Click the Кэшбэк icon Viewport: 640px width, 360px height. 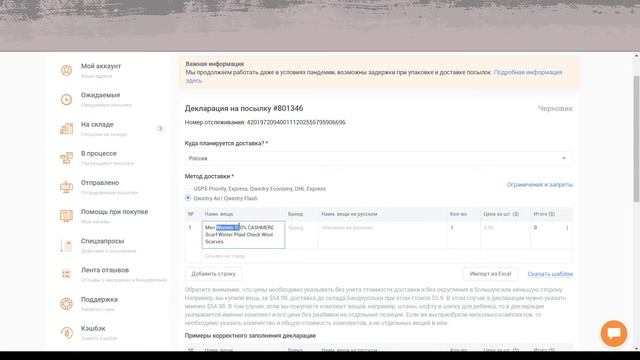click(66, 333)
